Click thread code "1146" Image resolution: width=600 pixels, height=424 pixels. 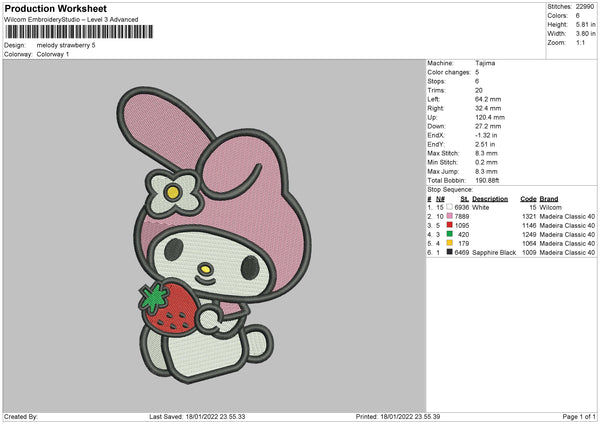[x=529, y=225]
